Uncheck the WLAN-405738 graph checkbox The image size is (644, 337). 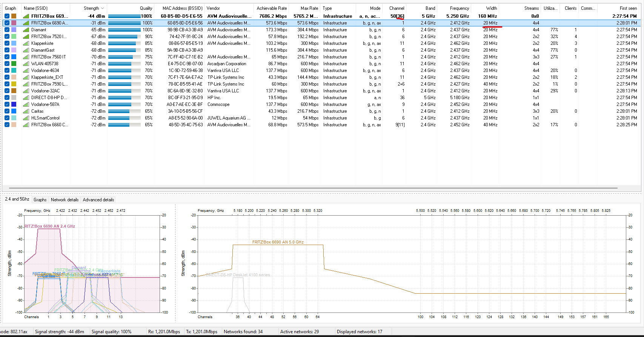(x=7, y=64)
